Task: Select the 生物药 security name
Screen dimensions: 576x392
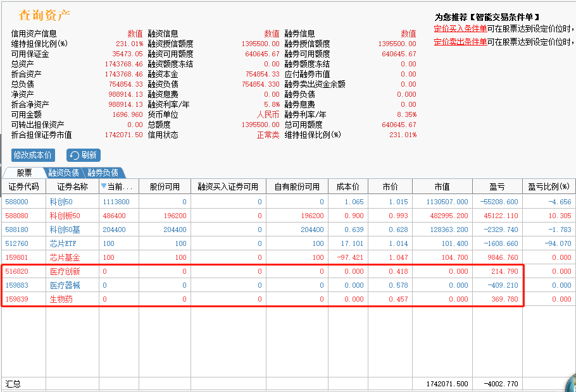Action: (61, 300)
